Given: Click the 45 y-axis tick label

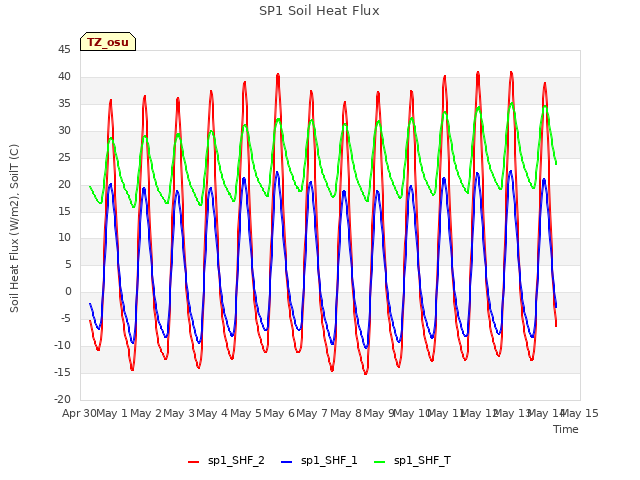Looking at the screenshot, I should click(64, 50).
